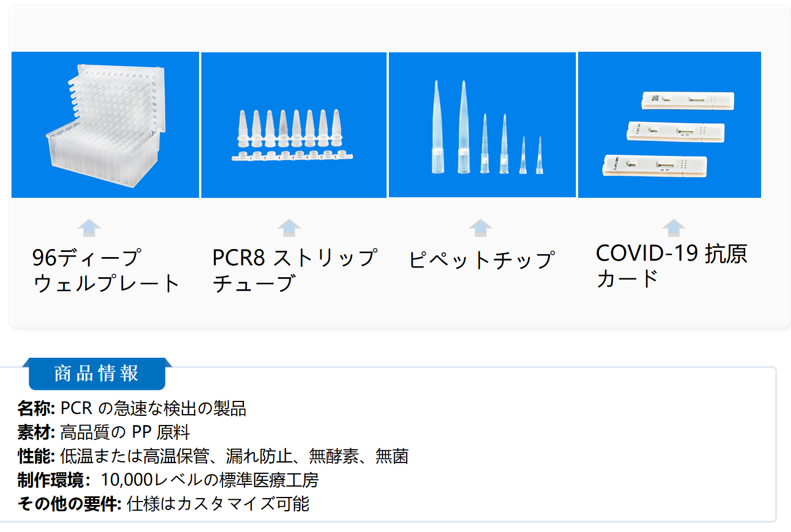Viewport: 791px width, 532px height.
Task: Click the COVID-19 抗原カード product label
Action: click(671, 266)
